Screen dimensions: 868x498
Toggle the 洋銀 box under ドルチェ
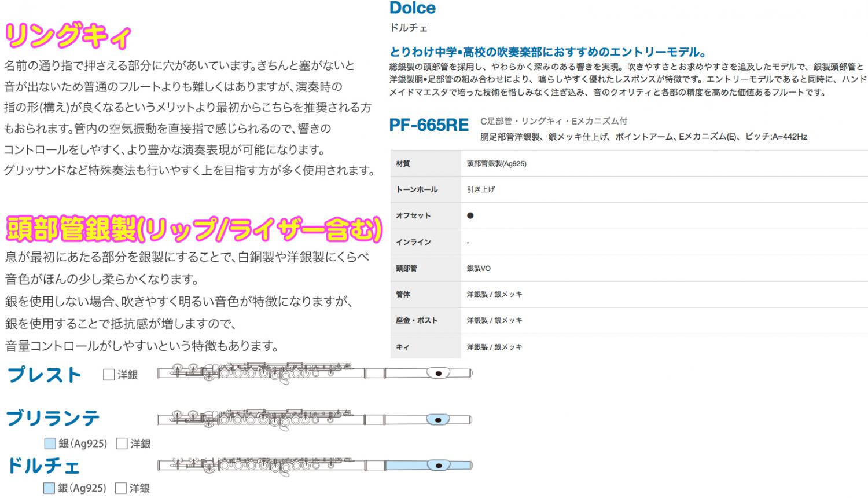(121, 488)
